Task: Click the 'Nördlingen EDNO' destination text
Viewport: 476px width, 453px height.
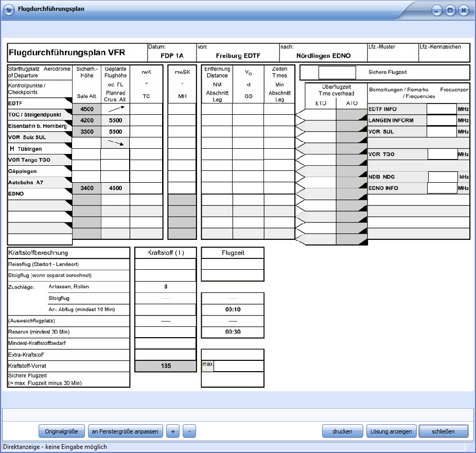Action: point(323,56)
